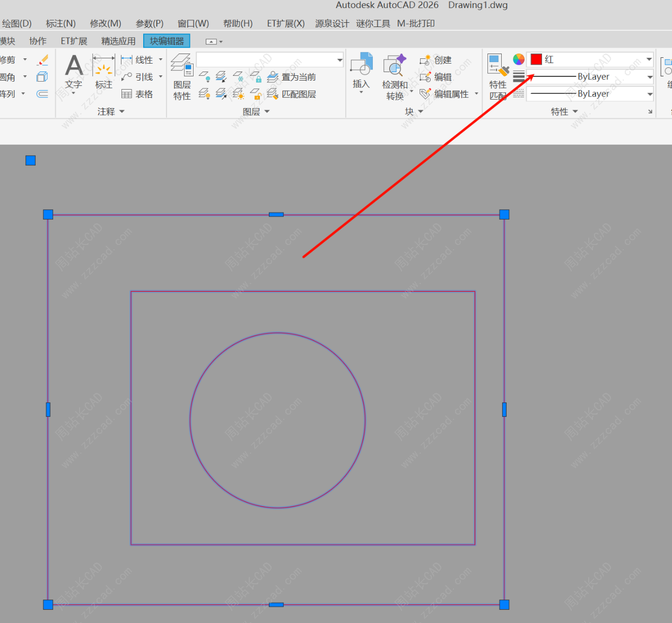The width and height of the screenshot is (672, 623).
Task: Click the 检测和转换 icon
Action: (395, 65)
